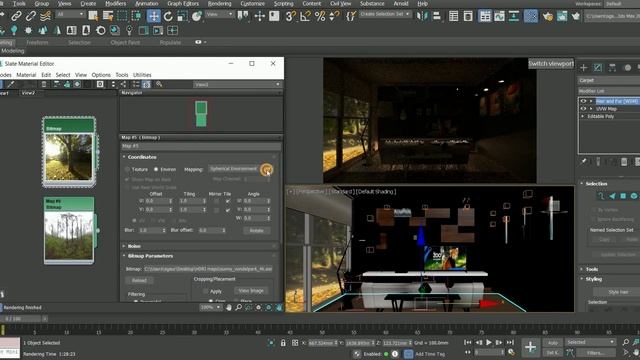Collapse the Coordinates rollout

tap(141, 157)
